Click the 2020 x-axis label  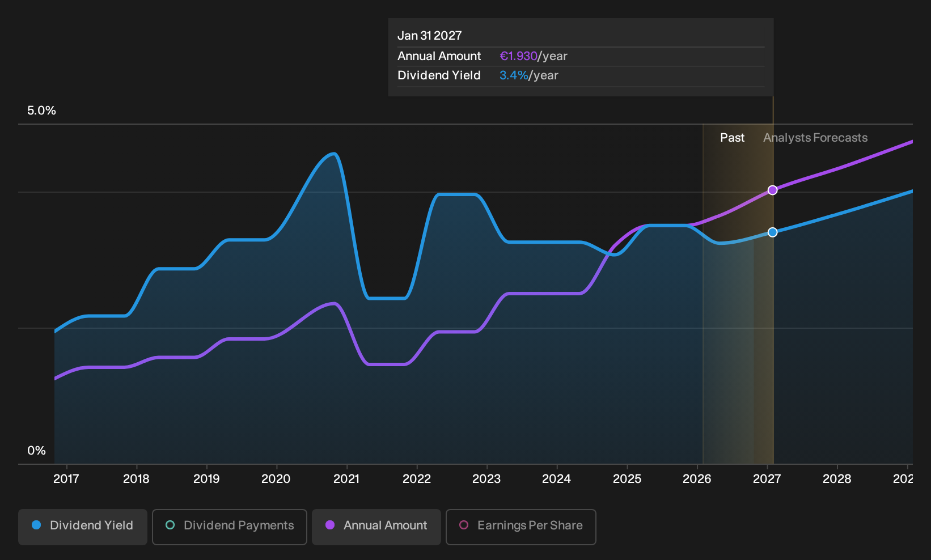coord(276,479)
